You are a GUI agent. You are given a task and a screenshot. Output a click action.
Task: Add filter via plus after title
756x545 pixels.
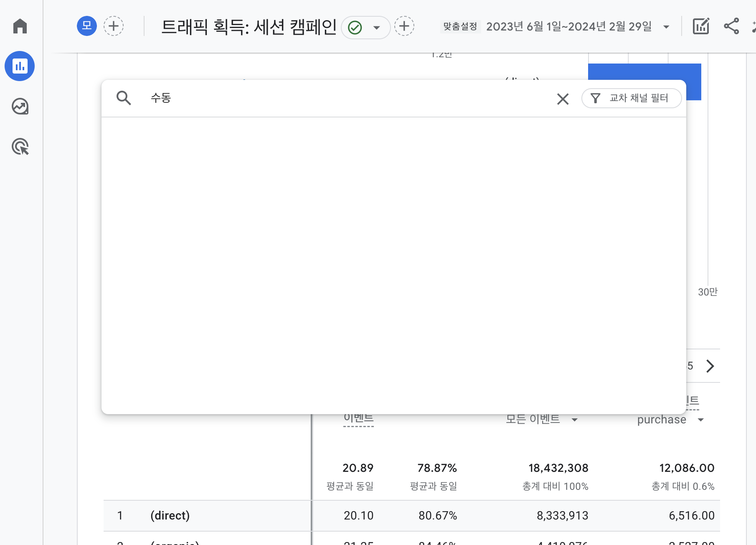point(404,26)
